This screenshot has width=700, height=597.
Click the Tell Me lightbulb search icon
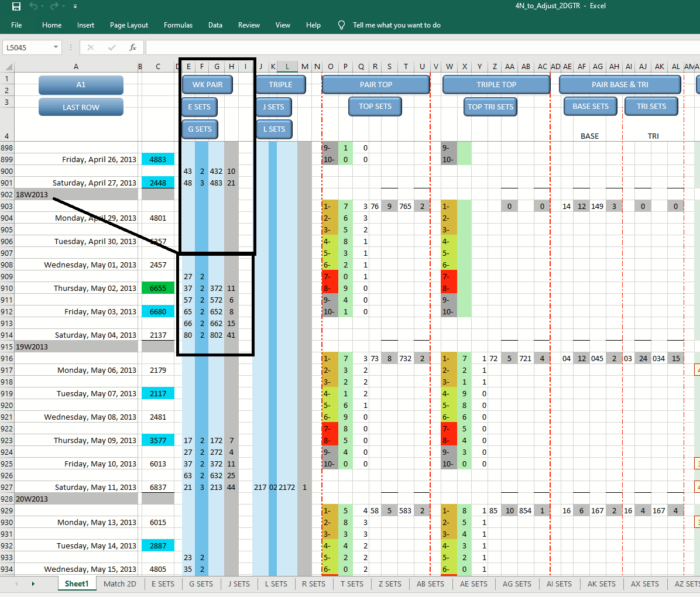coord(341,25)
